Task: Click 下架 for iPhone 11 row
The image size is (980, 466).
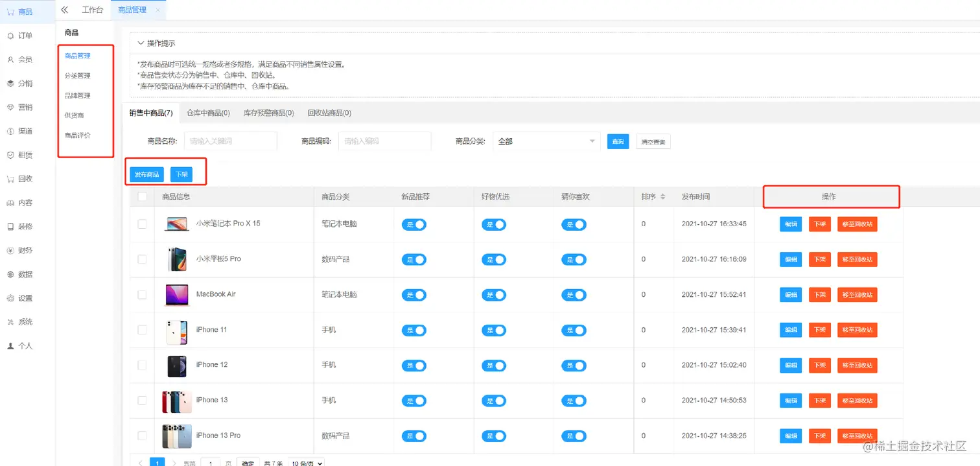Action: pos(820,330)
